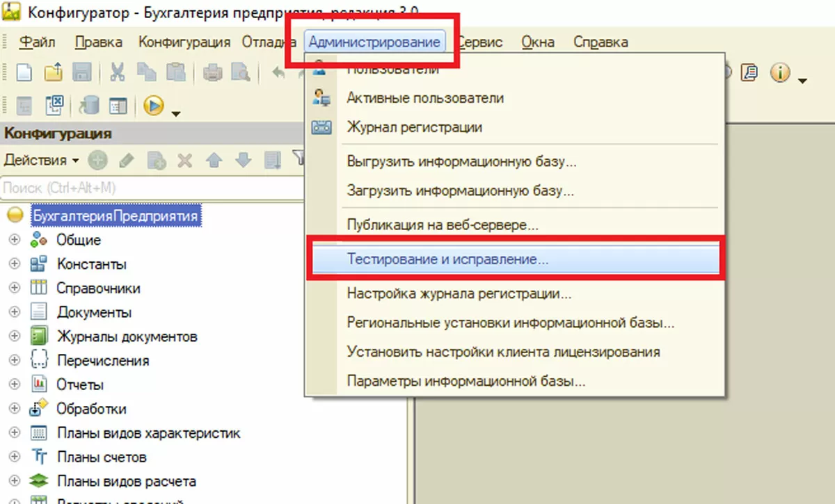Click the pencil Edit object icon
Screen dimensions: 835x504
[127, 161]
